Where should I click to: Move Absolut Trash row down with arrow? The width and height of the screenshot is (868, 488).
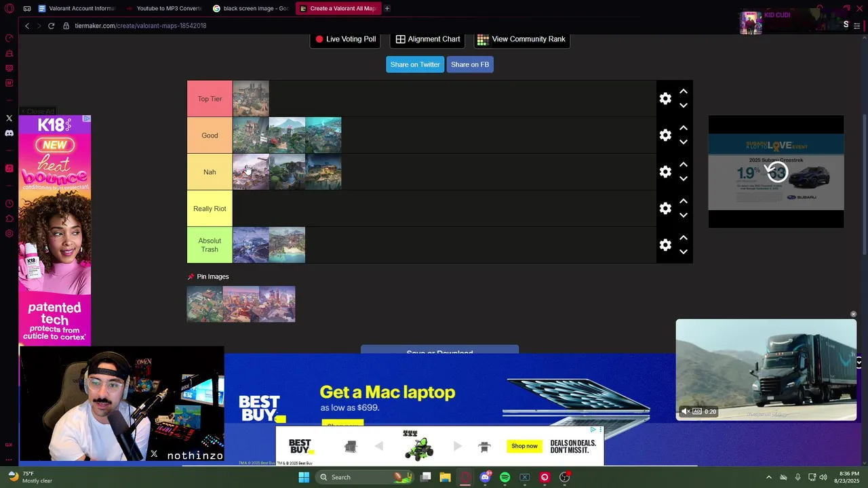[684, 252]
